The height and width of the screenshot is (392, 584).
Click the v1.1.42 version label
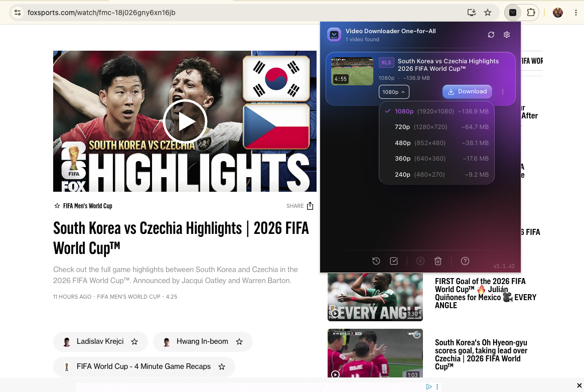(504, 266)
